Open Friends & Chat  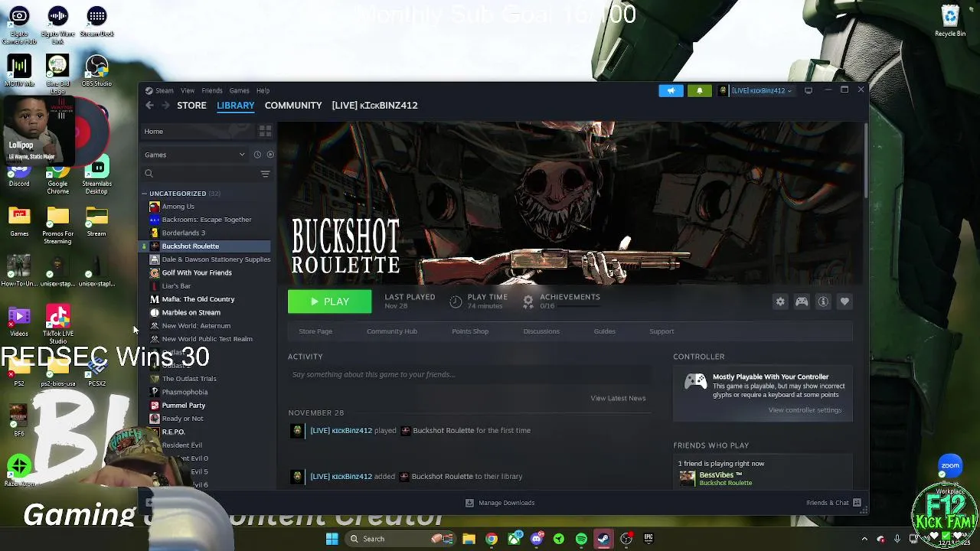[834, 503]
